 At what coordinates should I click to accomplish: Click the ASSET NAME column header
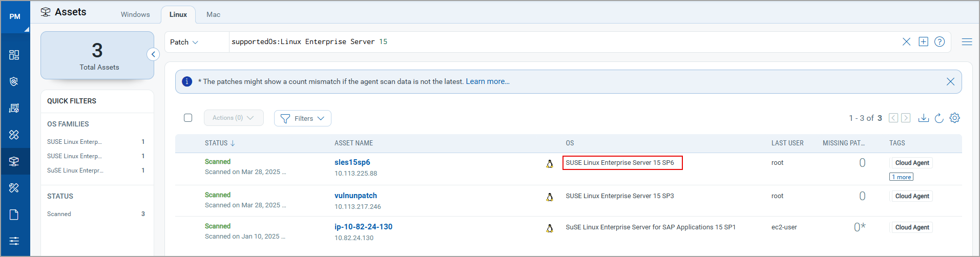pyautogui.click(x=353, y=143)
